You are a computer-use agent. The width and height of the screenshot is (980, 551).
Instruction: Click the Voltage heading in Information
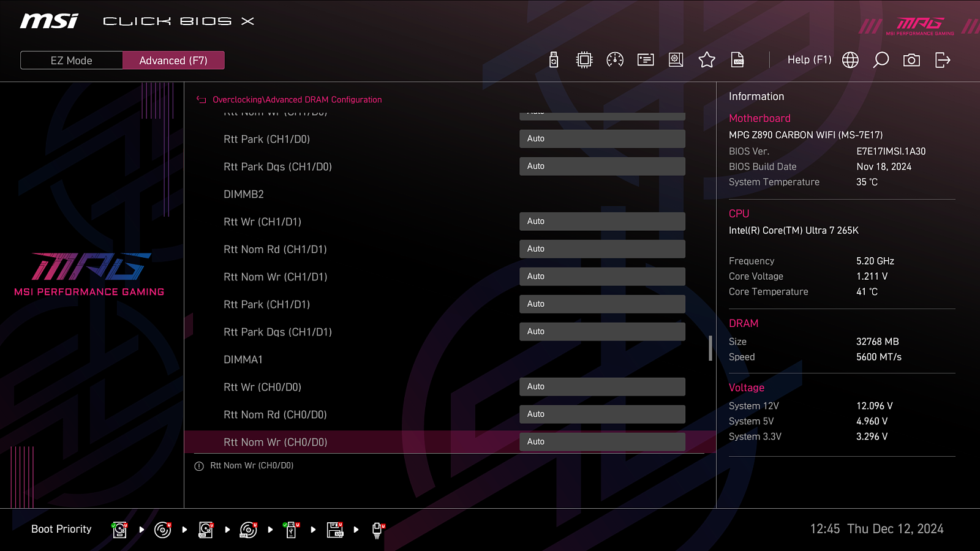[x=746, y=388]
